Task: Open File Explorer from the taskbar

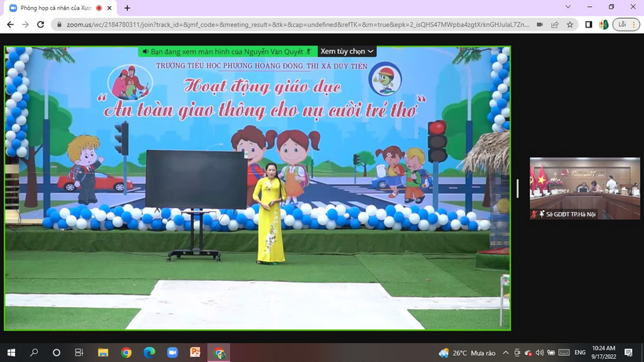Action: [103, 353]
